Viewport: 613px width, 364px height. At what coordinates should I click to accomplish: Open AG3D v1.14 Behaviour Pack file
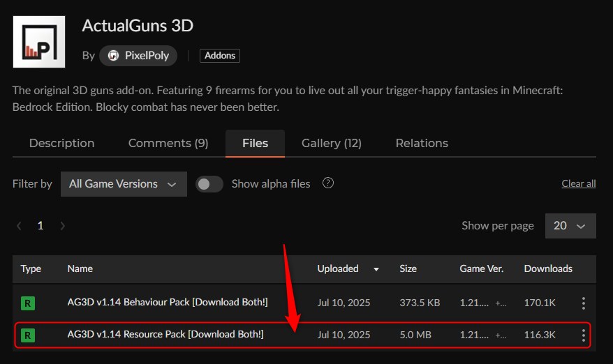[x=168, y=303]
